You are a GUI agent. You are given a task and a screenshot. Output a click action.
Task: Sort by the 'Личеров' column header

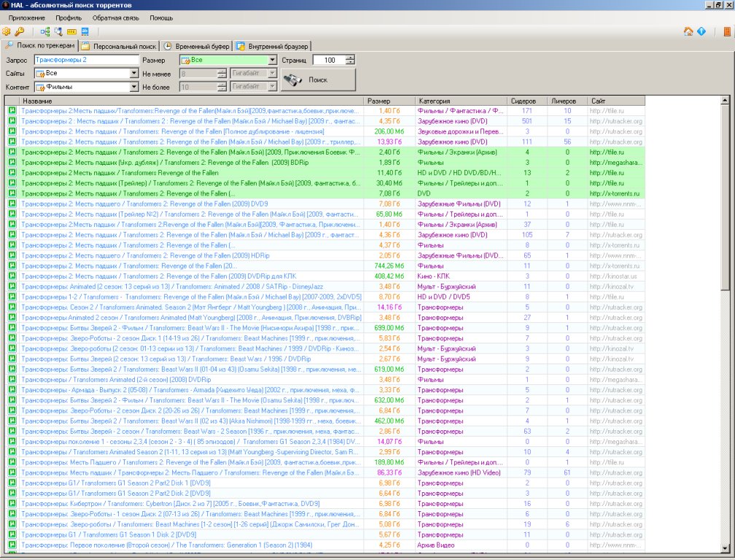(567, 101)
